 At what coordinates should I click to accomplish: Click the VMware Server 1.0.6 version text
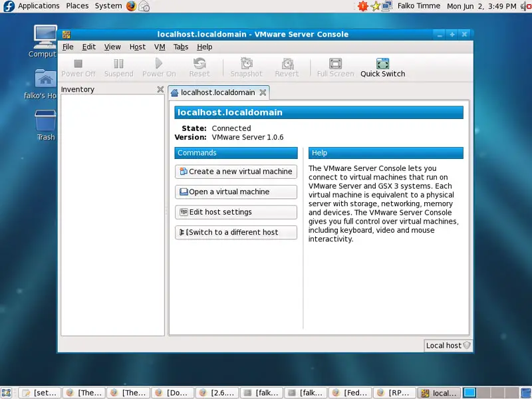coord(247,137)
